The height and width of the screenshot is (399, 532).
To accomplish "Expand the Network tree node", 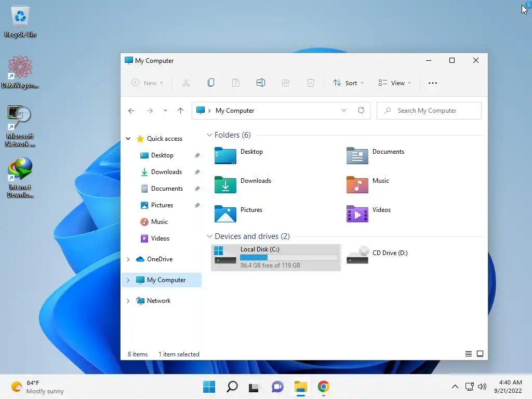I will point(128,301).
